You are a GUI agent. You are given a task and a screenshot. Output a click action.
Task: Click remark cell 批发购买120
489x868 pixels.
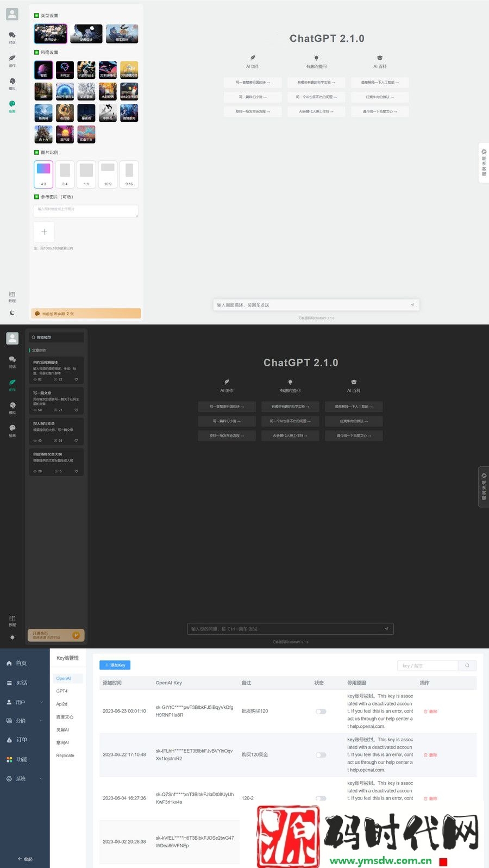tap(255, 711)
